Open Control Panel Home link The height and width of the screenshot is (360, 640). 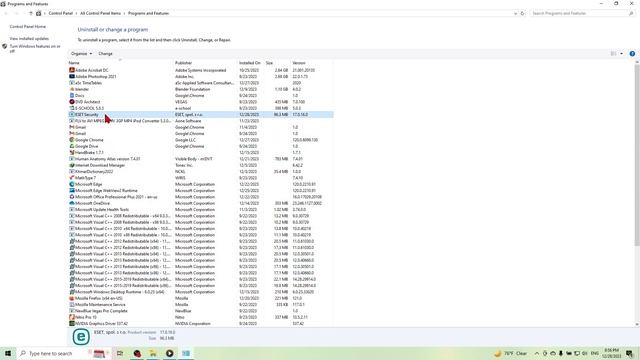point(28,27)
